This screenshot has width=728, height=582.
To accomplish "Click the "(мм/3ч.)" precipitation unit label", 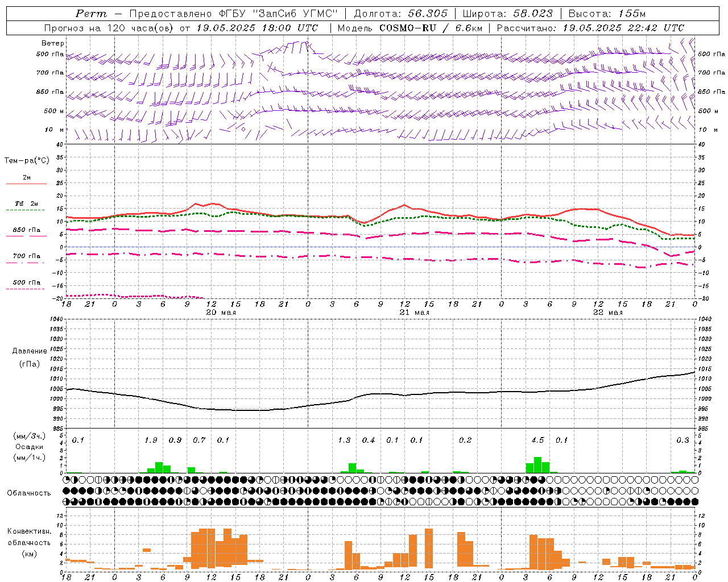I will pyautogui.click(x=30, y=436).
